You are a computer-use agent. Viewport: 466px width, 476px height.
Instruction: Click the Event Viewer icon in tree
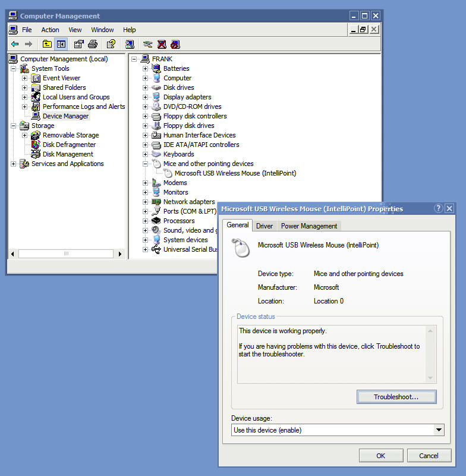pyautogui.click(x=36, y=78)
